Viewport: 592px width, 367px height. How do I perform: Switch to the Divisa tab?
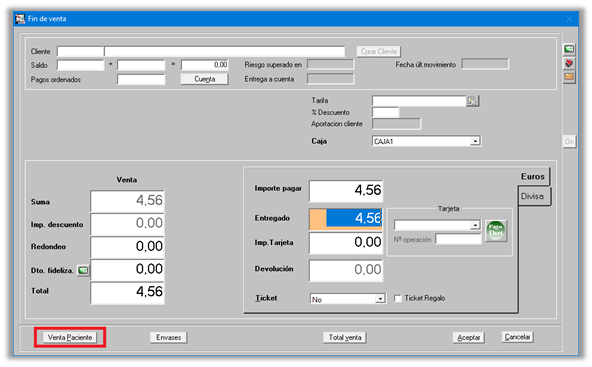click(x=532, y=196)
